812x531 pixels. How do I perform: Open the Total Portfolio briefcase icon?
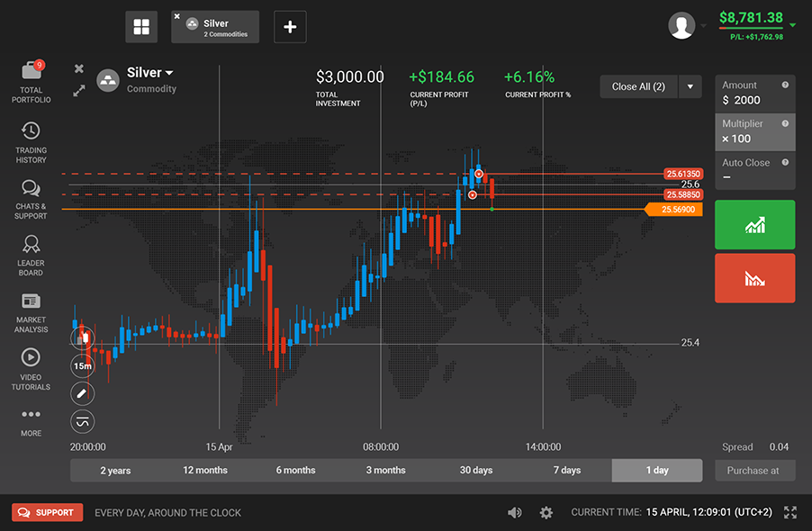(x=31, y=73)
